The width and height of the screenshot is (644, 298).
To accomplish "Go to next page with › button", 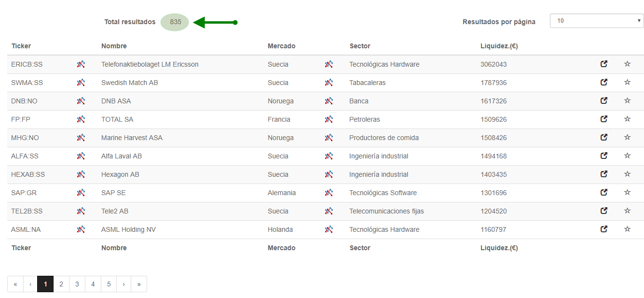I will click(124, 284).
